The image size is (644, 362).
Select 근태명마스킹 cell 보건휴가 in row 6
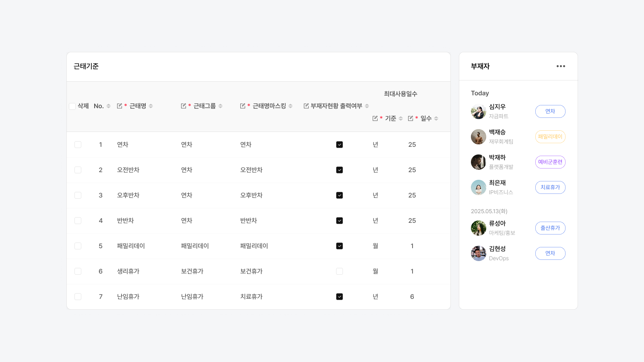(252, 271)
